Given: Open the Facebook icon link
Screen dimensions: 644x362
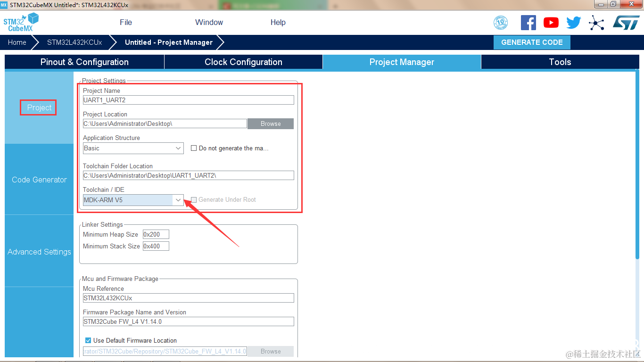Looking at the screenshot, I should tap(528, 23).
